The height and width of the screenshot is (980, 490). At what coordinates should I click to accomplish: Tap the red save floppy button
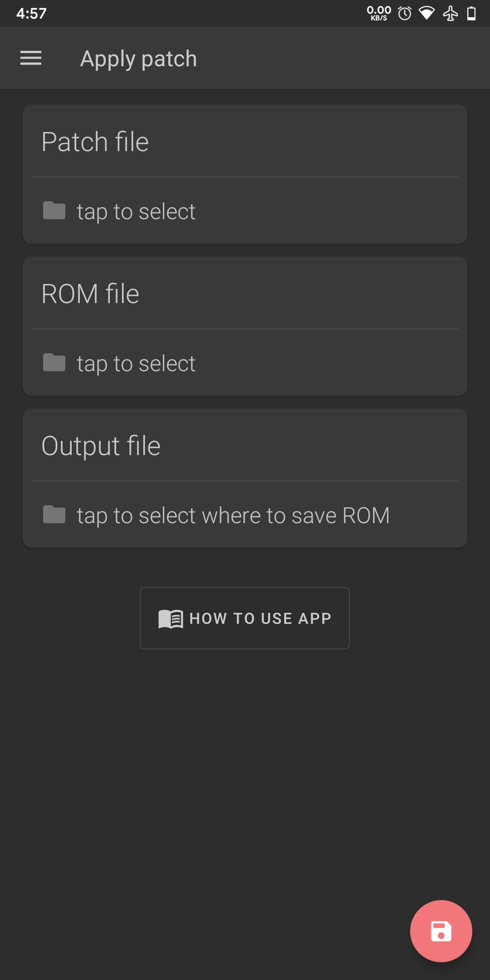(441, 931)
